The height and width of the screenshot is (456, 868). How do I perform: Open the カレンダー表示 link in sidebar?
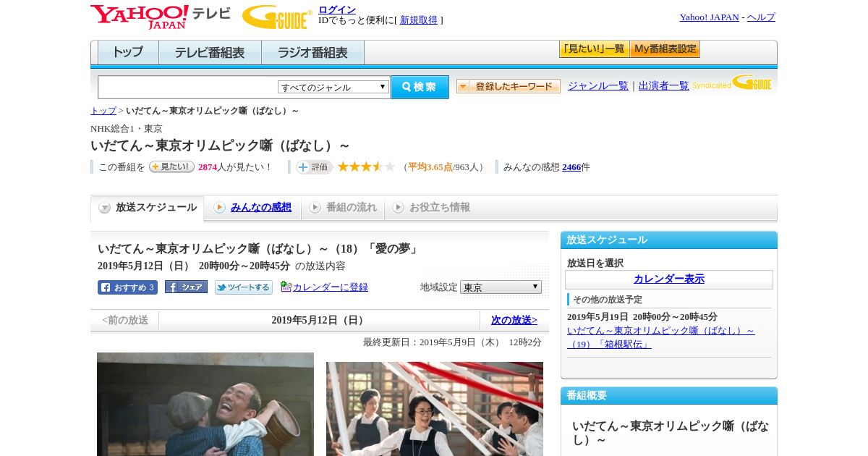669,279
